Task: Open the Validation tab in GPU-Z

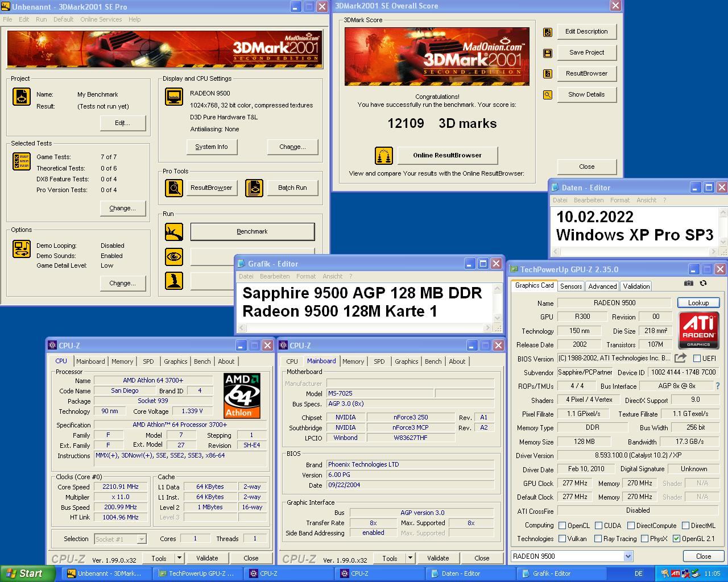Action: coord(636,286)
